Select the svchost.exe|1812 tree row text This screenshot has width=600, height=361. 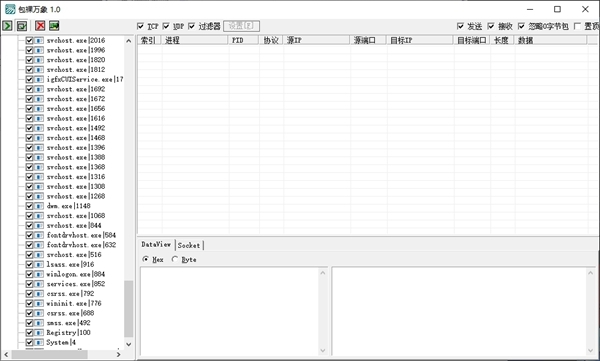click(x=76, y=70)
